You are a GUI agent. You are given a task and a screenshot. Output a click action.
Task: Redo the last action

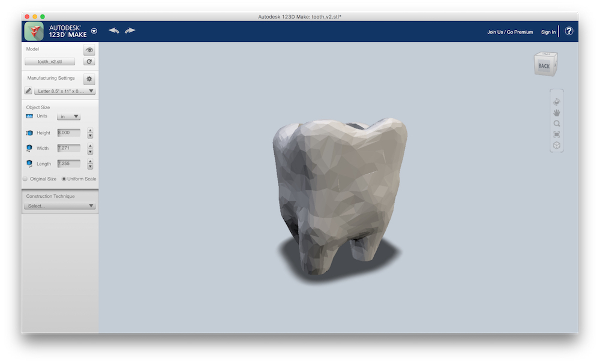(130, 31)
